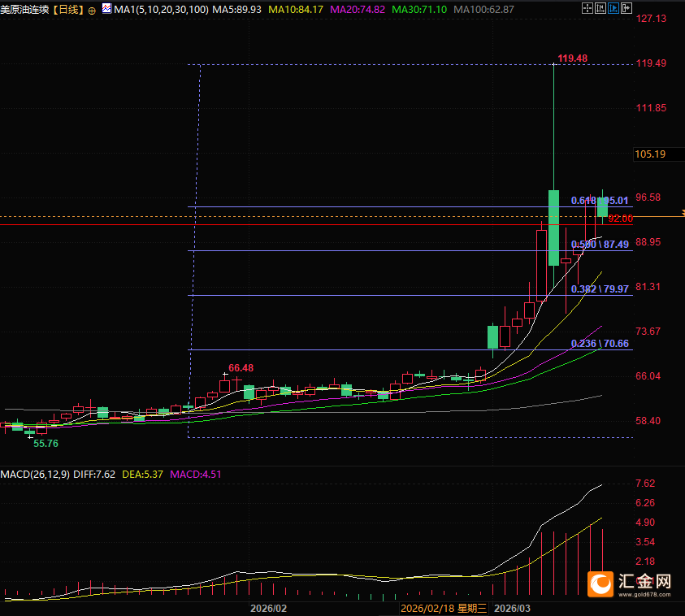Image resolution: width=685 pixels, height=616 pixels.
Task: Click the yellow DEA:5.37 readout
Action: pyautogui.click(x=142, y=475)
